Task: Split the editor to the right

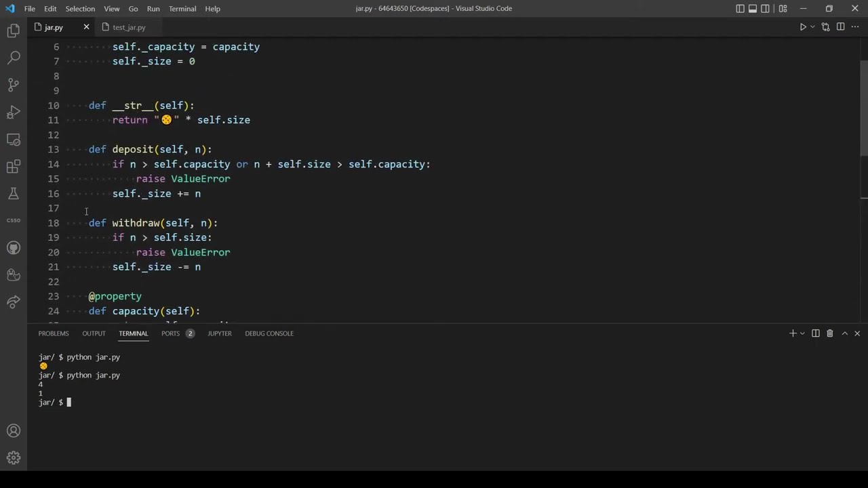Action: [840, 27]
